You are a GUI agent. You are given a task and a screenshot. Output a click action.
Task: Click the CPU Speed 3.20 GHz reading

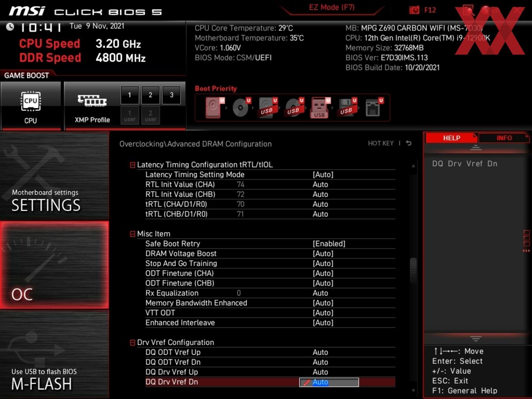80,43
